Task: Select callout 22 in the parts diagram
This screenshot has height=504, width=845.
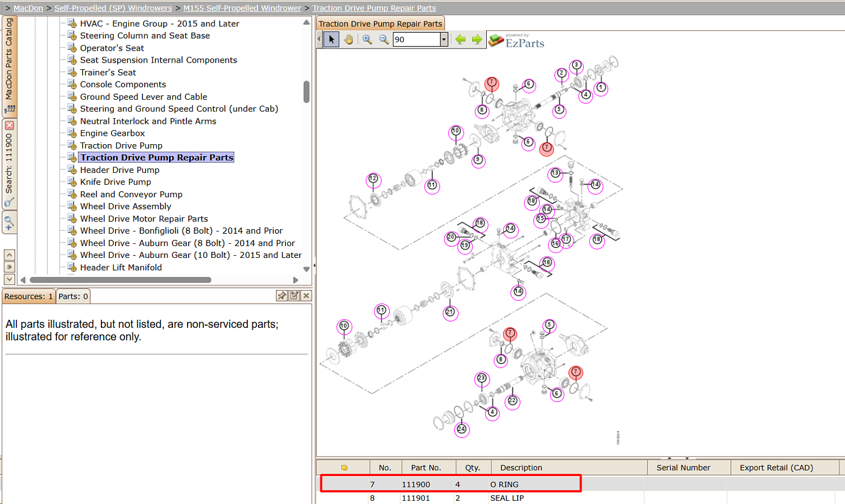Action: 512,401
